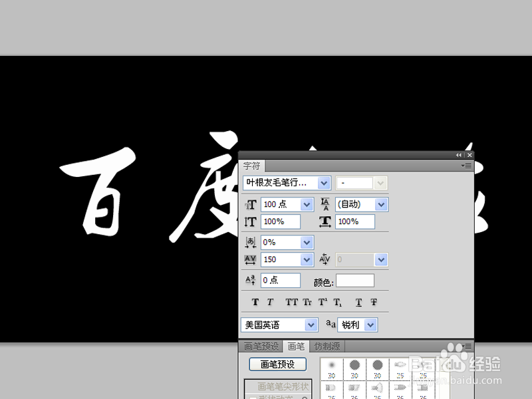Click the vertical scale 100% field
The width and height of the screenshot is (532, 399).
click(x=281, y=222)
